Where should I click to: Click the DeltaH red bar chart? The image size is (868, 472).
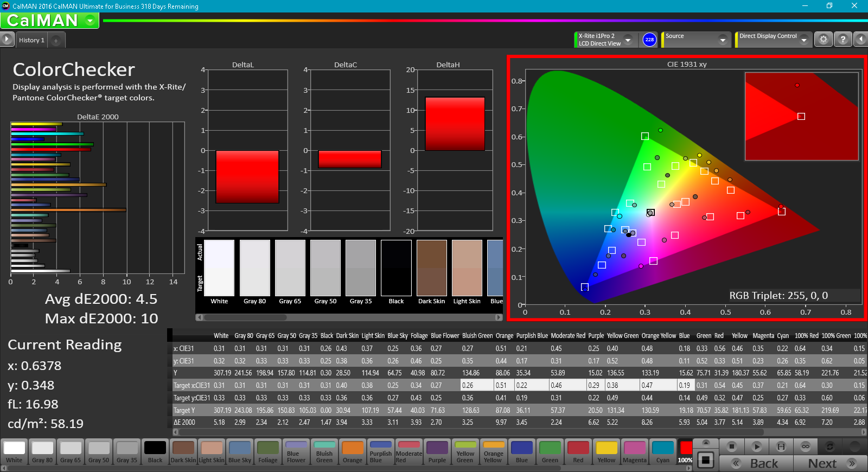pos(455,124)
